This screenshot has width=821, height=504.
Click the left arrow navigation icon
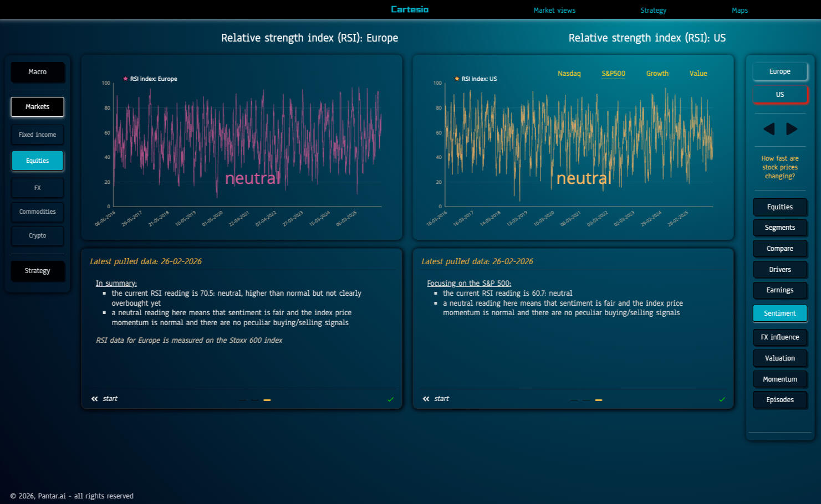pyautogui.click(x=769, y=129)
